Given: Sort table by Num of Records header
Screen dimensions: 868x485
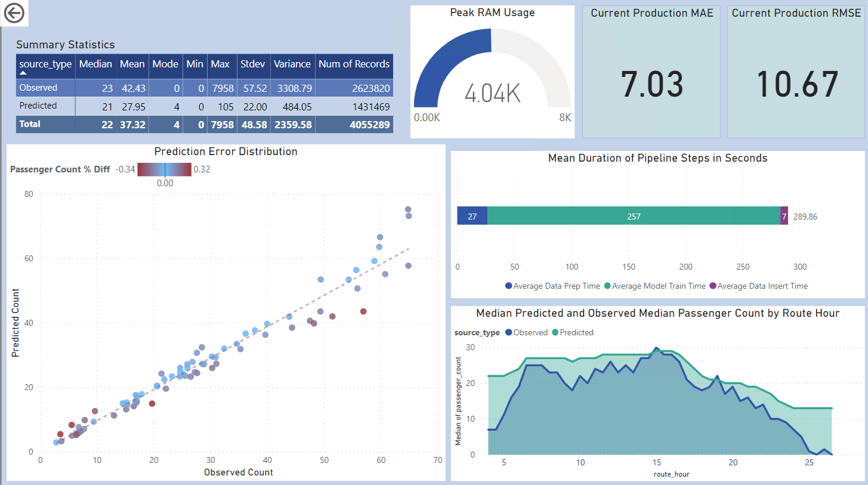Looking at the screenshot, I should [x=354, y=64].
